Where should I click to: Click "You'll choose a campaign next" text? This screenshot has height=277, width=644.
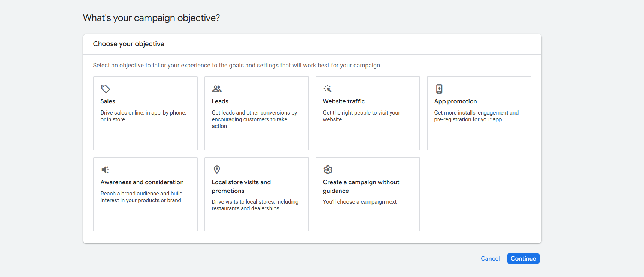359,202
